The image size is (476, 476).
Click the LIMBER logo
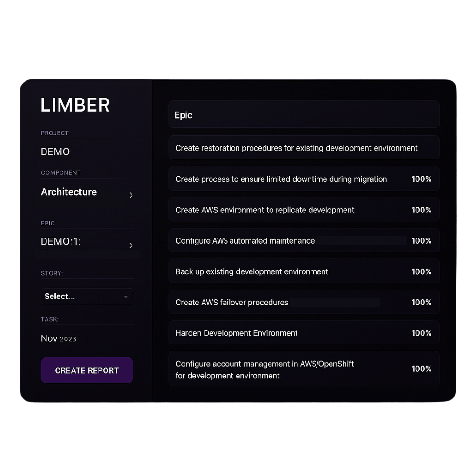click(x=75, y=106)
